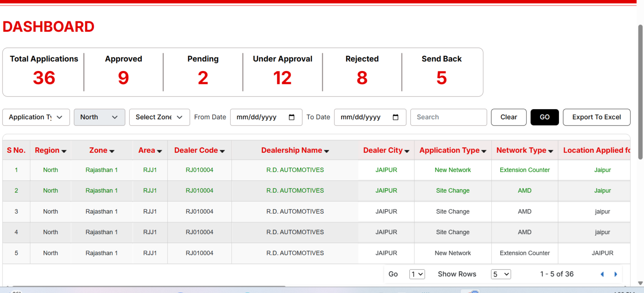
Task: Click Site Change in row 2
Action: coord(453,191)
